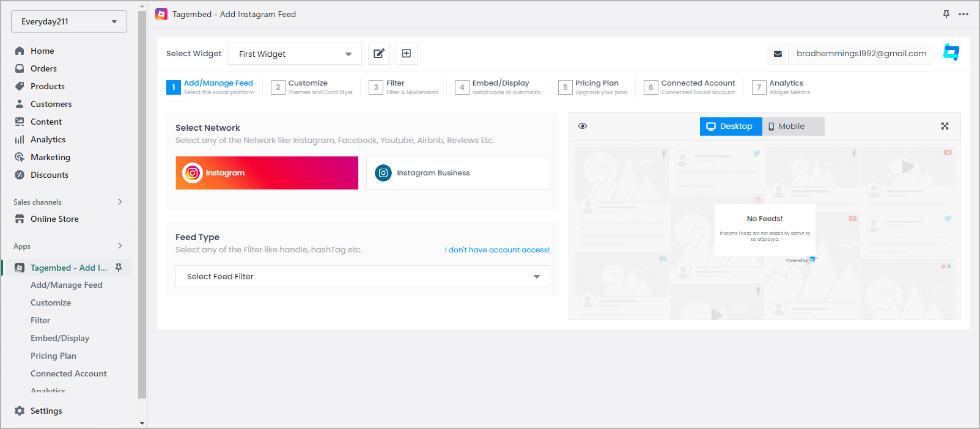Viewport: 980px width, 429px height.
Task: Click the Analytics bar chart icon
Action: click(20, 139)
